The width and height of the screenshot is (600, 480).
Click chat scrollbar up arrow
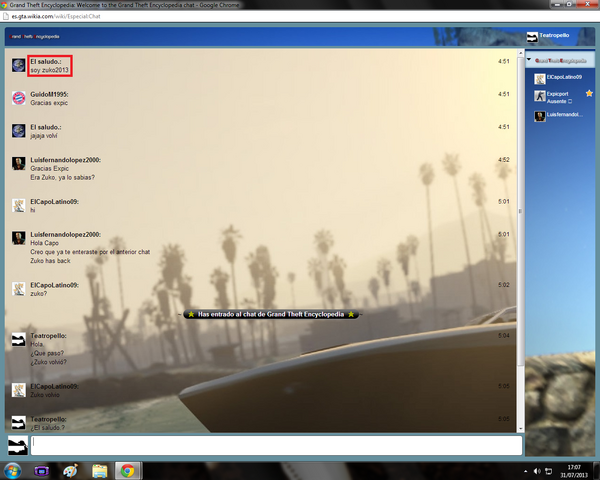(520, 52)
